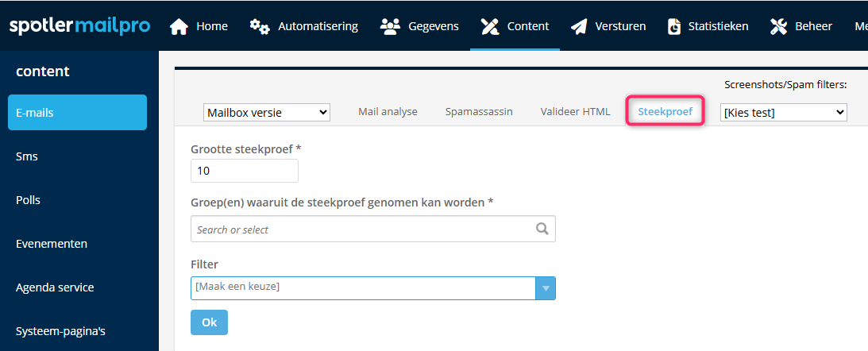The width and height of the screenshot is (868, 351).
Task: Open the Kies test dropdown
Action: (783, 113)
